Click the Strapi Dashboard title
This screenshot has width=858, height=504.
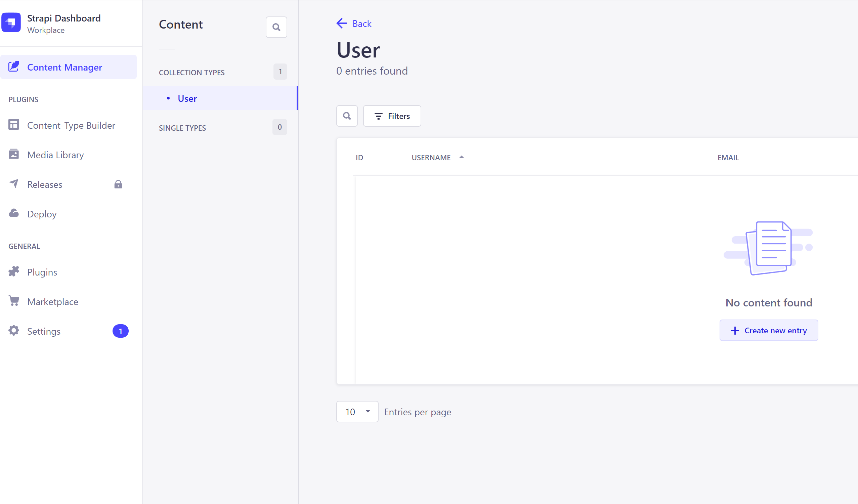point(64,18)
